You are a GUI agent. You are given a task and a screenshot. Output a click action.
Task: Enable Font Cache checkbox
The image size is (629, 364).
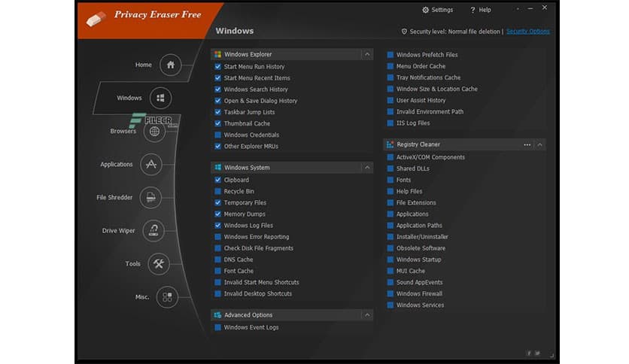click(218, 271)
